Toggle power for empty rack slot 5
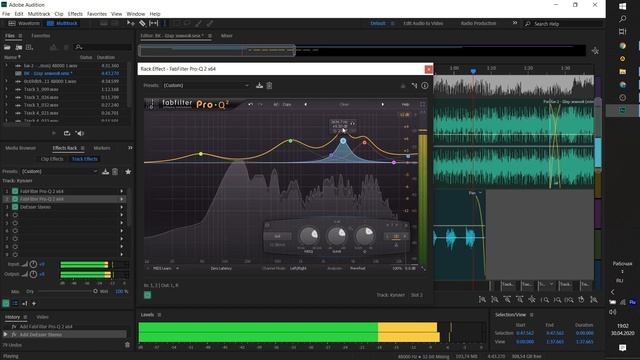The width and height of the screenshot is (640, 360). 15,223
